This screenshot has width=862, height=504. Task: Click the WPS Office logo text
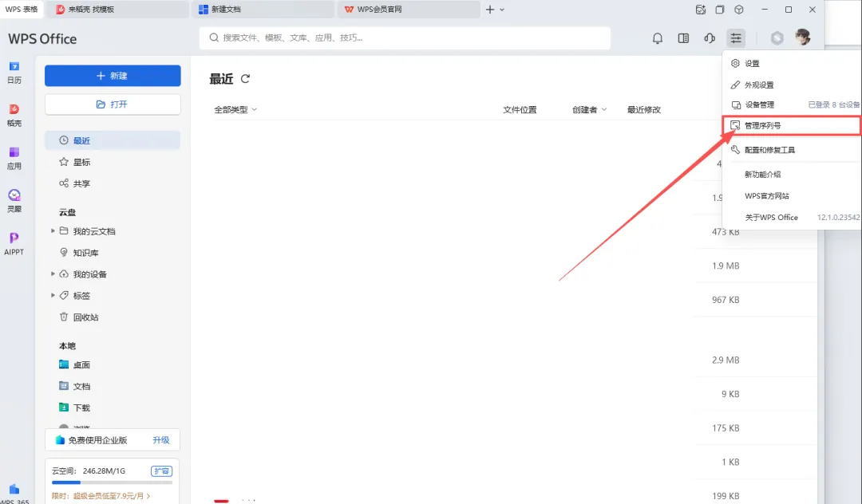[42, 39]
